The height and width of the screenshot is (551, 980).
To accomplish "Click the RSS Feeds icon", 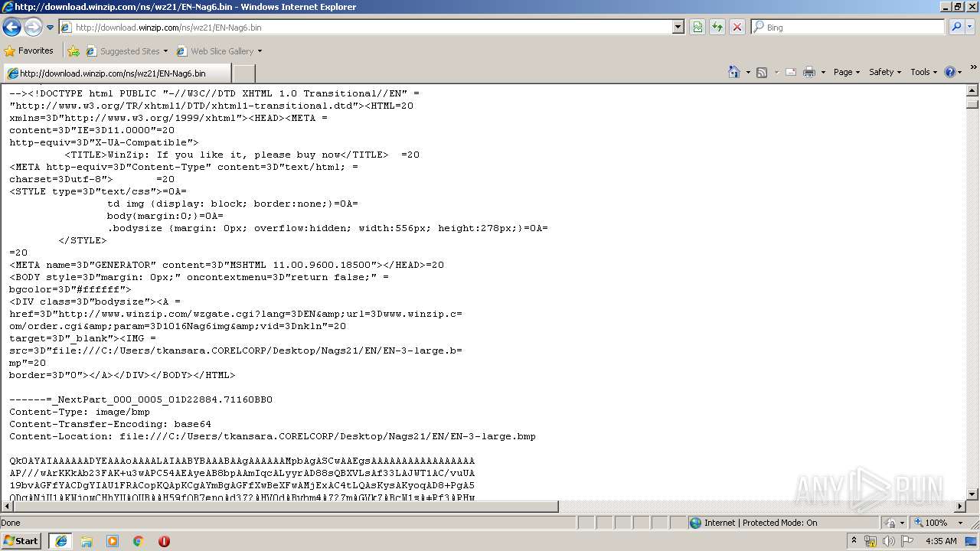I will pyautogui.click(x=762, y=72).
